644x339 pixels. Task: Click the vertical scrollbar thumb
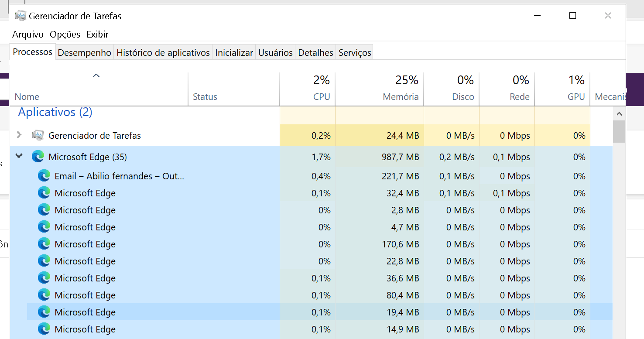pyautogui.click(x=619, y=132)
